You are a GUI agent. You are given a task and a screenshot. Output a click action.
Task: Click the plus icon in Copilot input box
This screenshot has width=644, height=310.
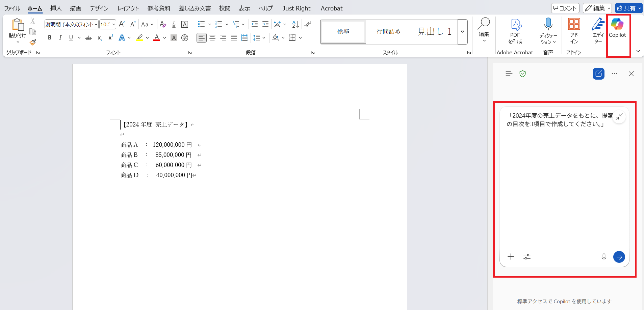click(511, 257)
